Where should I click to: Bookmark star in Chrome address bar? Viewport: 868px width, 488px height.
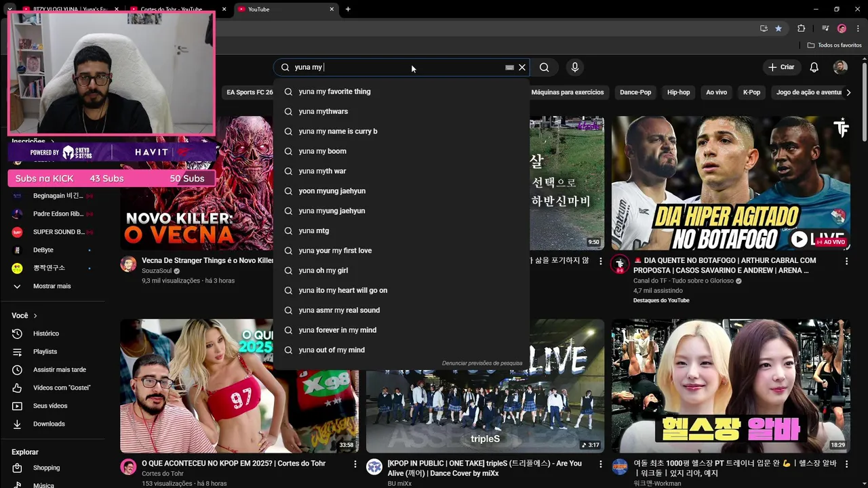click(x=778, y=28)
